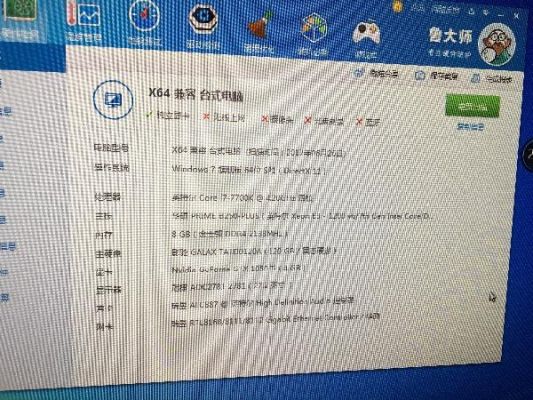
Task: Click the blue link under green button
Action: click(x=470, y=127)
